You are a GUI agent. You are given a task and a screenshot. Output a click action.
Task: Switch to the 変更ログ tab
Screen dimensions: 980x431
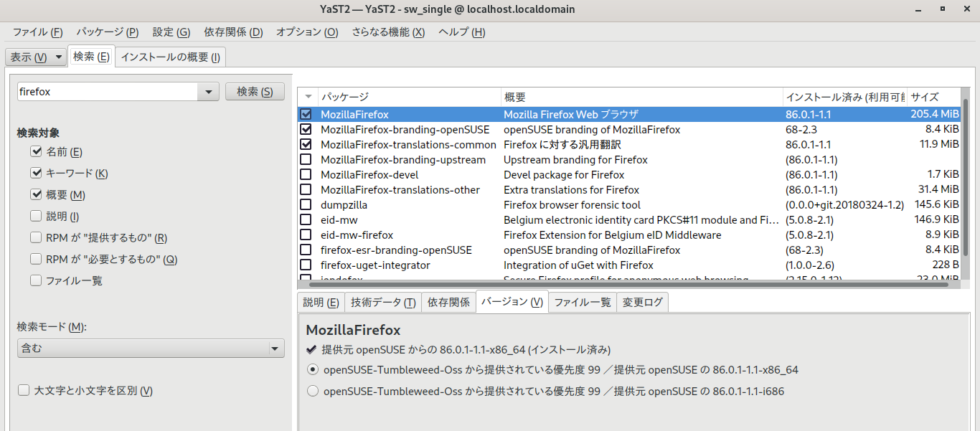click(643, 303)
